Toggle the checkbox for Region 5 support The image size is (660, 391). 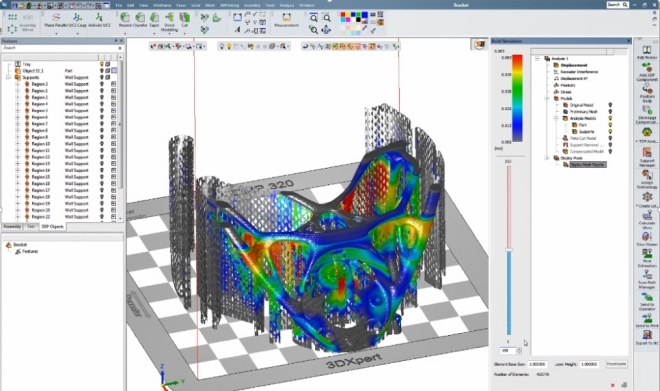tap(113, 111)
